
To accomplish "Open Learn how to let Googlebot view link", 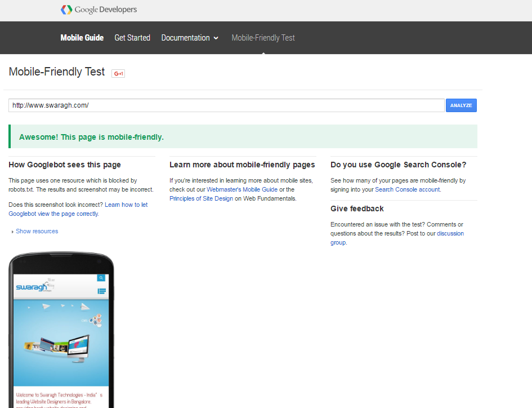I will click(78, 209).
